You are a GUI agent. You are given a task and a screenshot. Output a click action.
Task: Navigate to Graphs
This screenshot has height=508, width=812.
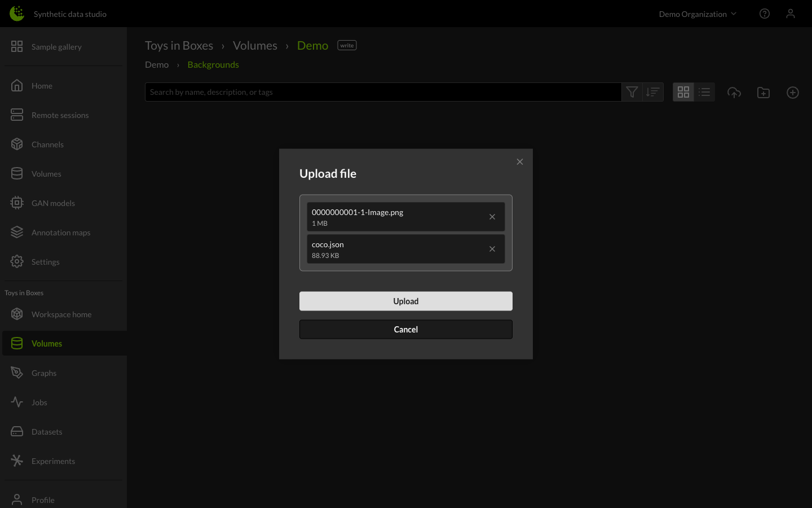[44, 373]
